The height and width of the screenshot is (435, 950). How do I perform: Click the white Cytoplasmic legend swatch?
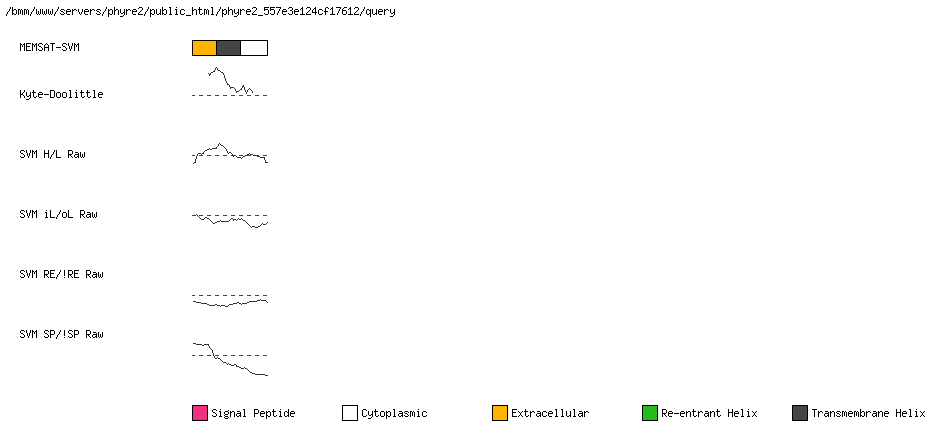(350, 413)
